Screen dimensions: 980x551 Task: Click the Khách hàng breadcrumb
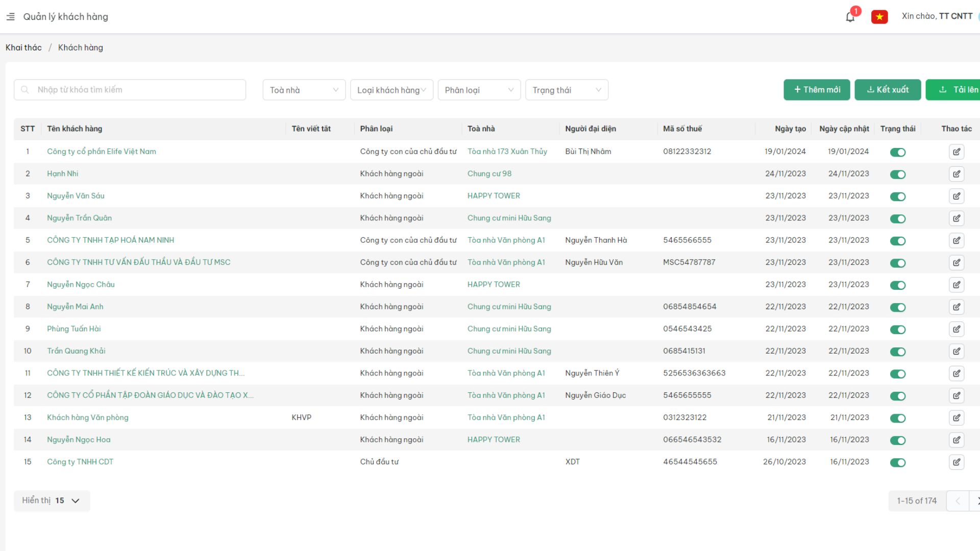(x=81, y=47)
